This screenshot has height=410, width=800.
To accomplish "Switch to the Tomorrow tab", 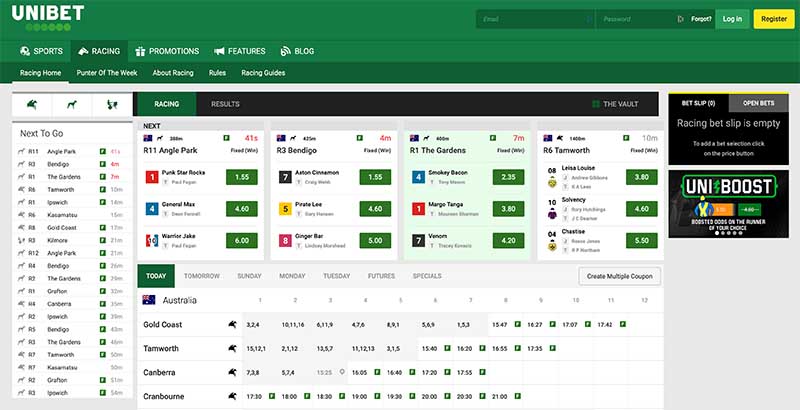I will (202, 276).
